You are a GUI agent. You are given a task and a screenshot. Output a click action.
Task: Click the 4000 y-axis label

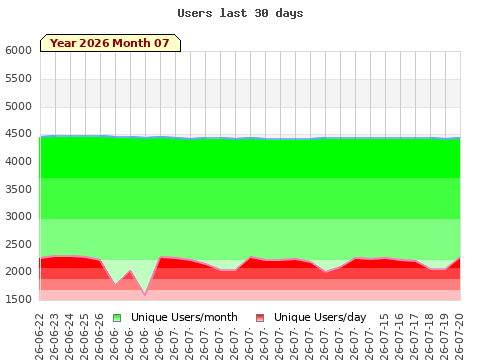[18, 162]
